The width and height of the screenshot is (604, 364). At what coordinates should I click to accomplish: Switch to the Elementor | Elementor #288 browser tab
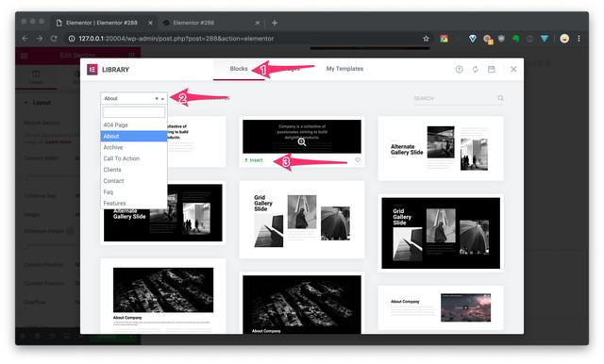point(101,23)
